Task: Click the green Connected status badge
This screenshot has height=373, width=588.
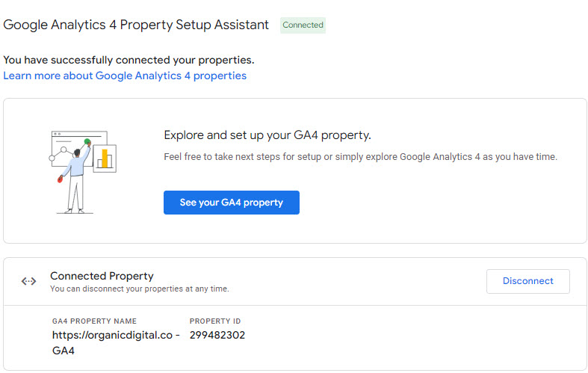Action: tap(303, 25)
